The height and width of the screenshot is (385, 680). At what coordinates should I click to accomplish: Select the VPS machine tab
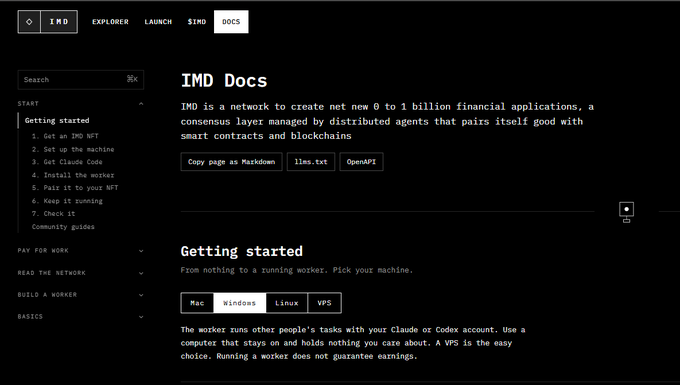coord(324,303)
